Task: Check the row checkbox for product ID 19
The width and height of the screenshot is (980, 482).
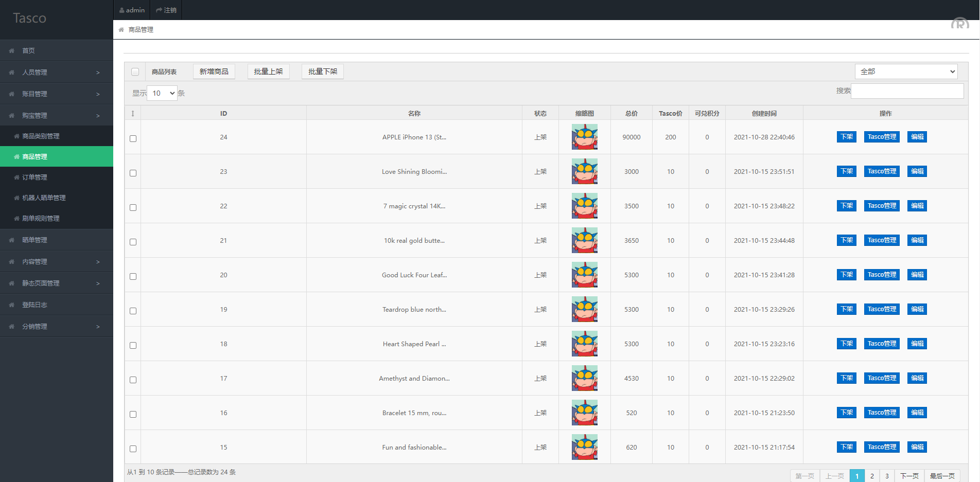Action: click(133, 311)
